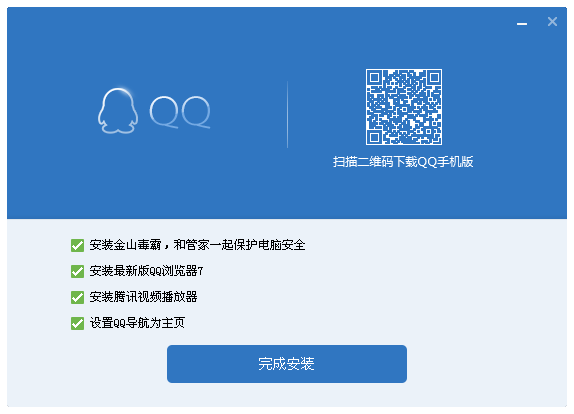Click the 完成安装 button

[x=287, y=364]
